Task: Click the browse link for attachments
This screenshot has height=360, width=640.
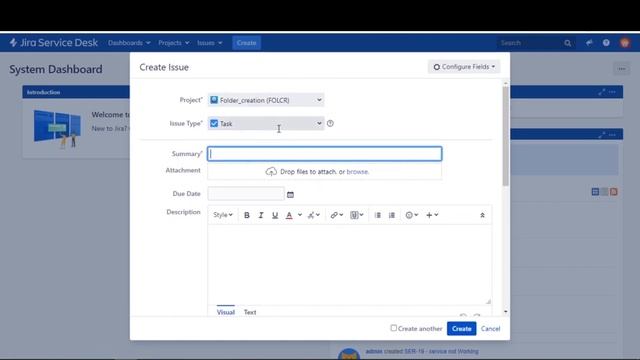Action: coord(357,172)
